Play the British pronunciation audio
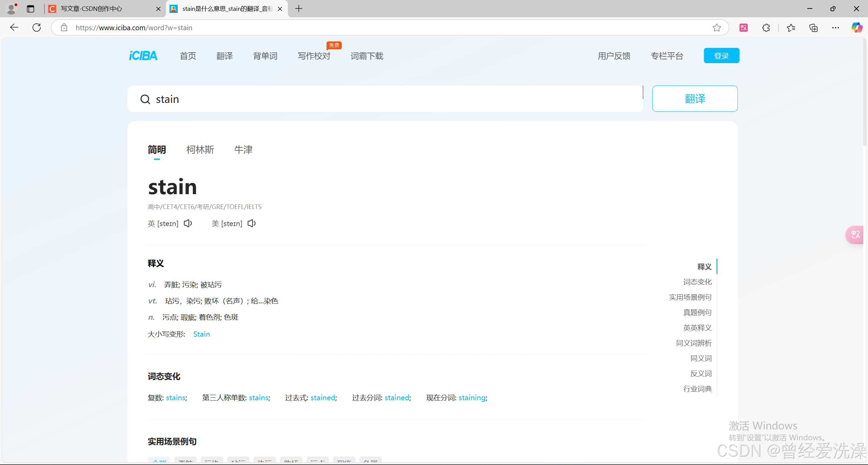Screen dimensions: 868x465 pos(188,223)
